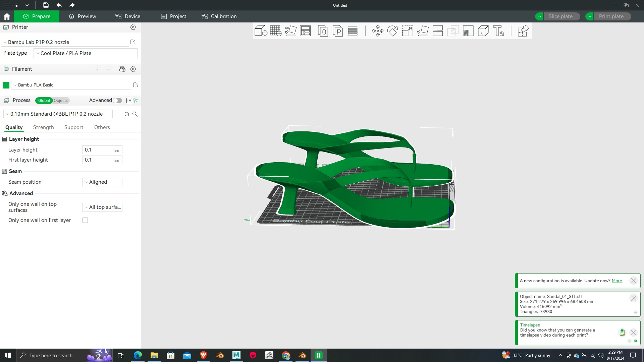
Task: Open the Strength settings tab
Action: (43, 127)
